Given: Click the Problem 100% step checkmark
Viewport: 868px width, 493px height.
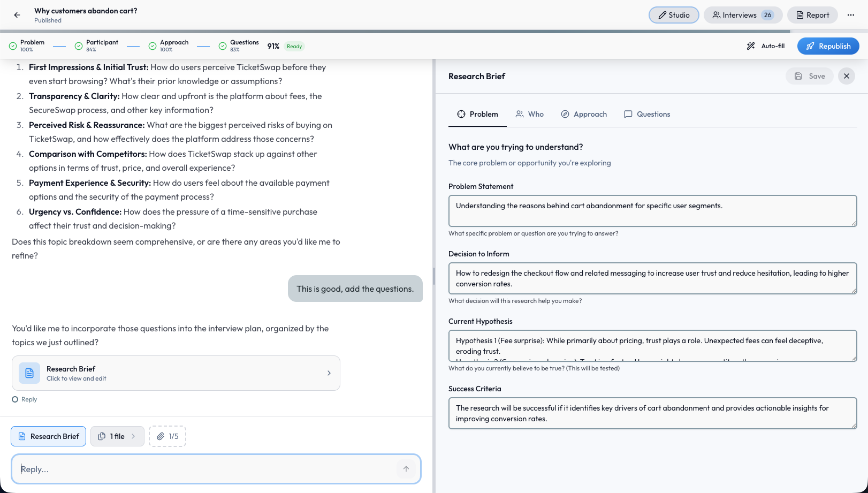Looking at the screenshot, I should coord(13,46).
